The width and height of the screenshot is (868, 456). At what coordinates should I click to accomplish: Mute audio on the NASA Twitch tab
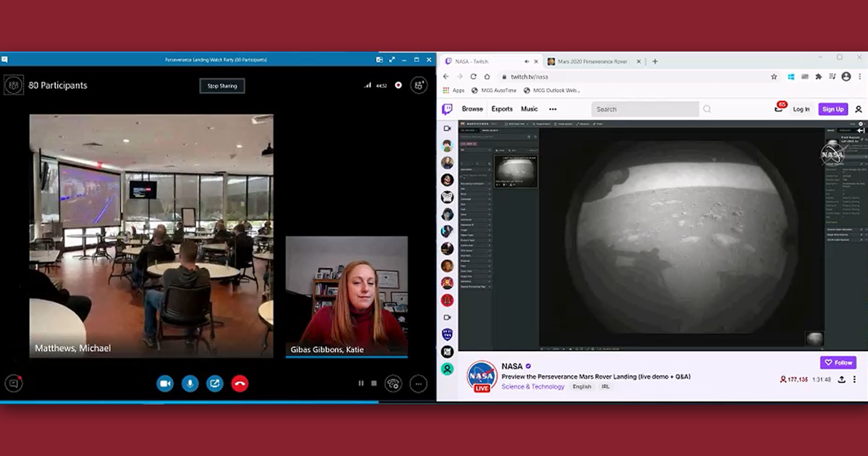pos(527,62)
